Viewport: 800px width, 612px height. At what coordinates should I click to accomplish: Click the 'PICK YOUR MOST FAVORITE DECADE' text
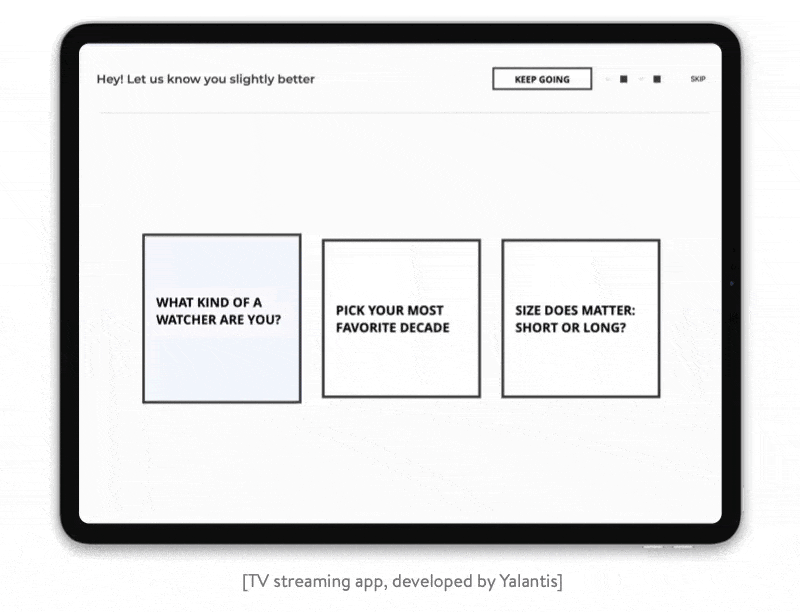pyautogui.click(x=392, y=319)
